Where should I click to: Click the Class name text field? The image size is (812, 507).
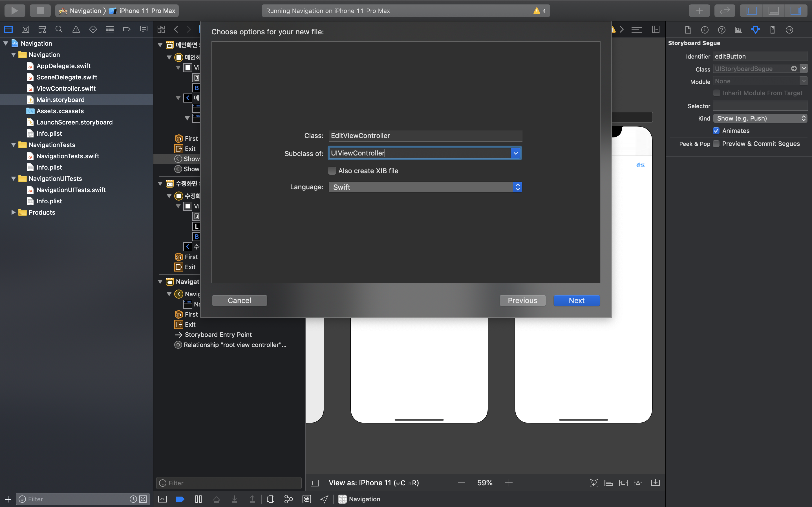point(425,135)
